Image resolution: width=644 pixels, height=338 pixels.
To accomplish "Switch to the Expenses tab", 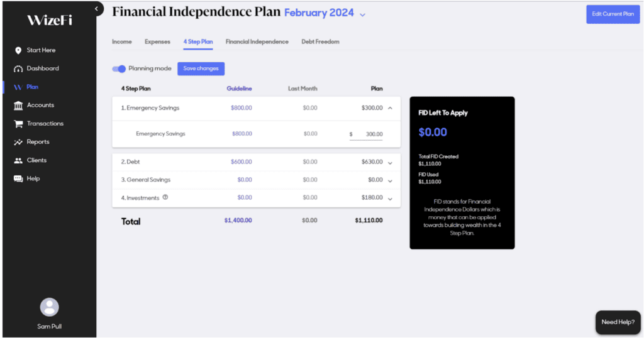I will pos(157,42).
